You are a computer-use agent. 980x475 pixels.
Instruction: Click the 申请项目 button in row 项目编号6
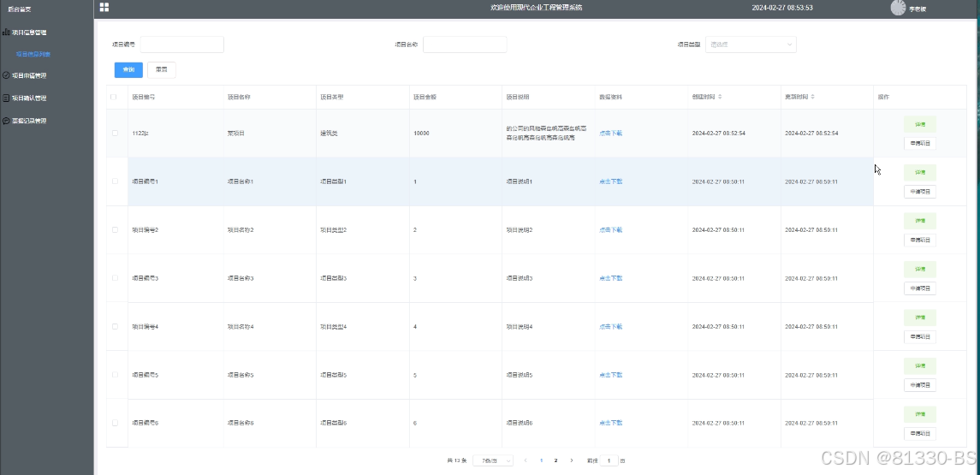click(x=920, y=433)
